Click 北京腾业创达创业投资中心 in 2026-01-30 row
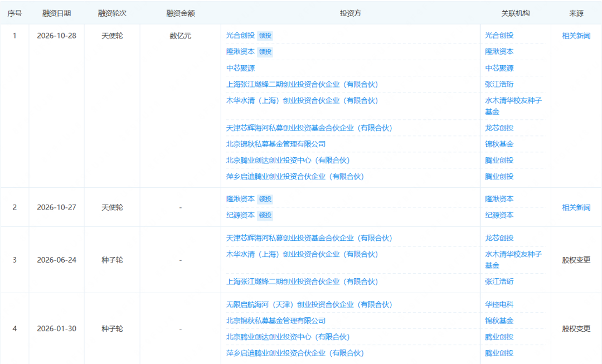The image size is (602, 364). point(288,337)
